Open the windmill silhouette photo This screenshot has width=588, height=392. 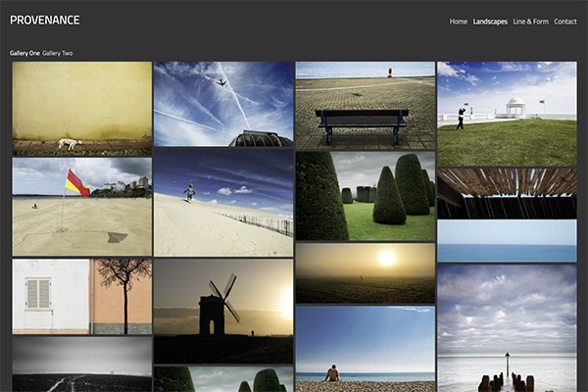pyautogui.click(x=223, y=312)
